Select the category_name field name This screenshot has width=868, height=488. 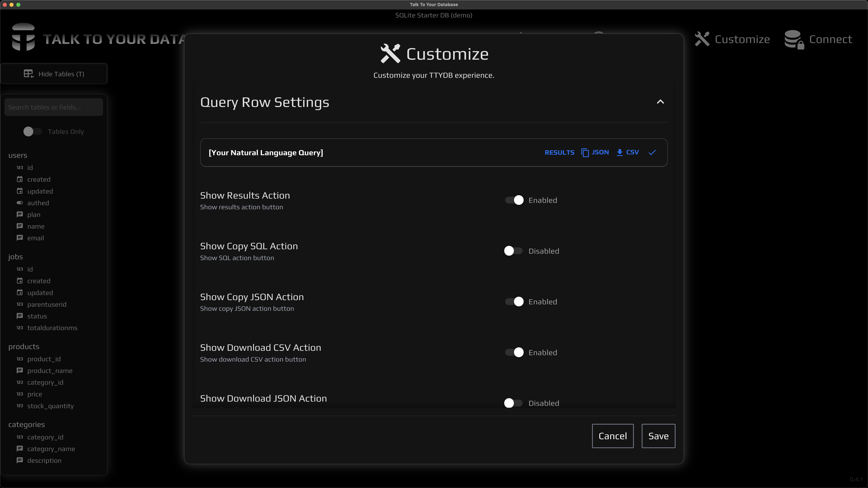tap(51, 449)
